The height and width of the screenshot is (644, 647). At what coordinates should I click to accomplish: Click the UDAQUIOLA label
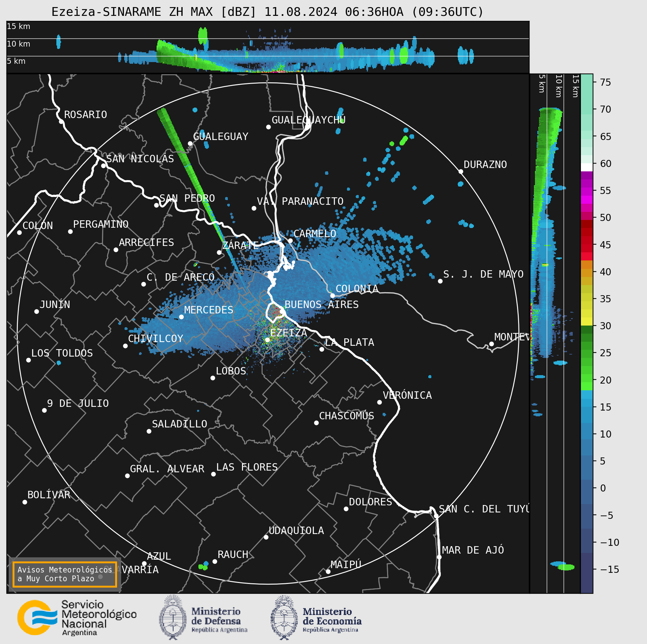(296, 531)
